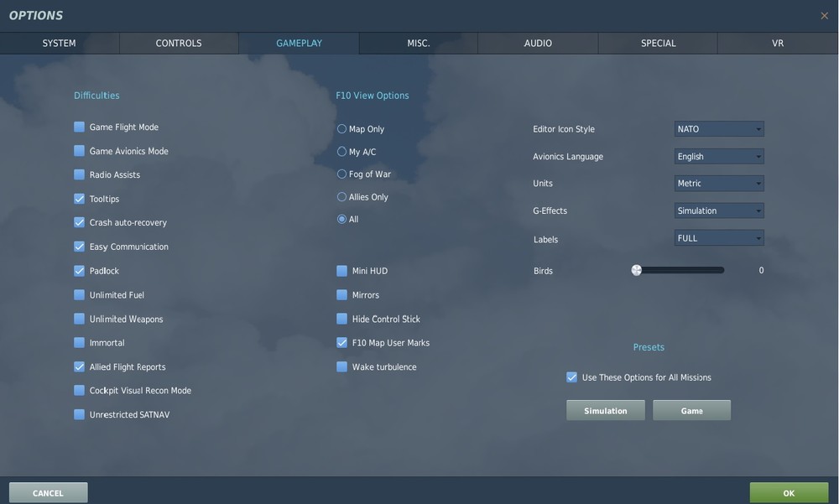The image size is (839, 504).
Task: Switch to the CONTROLS tab
Action: 178,42
